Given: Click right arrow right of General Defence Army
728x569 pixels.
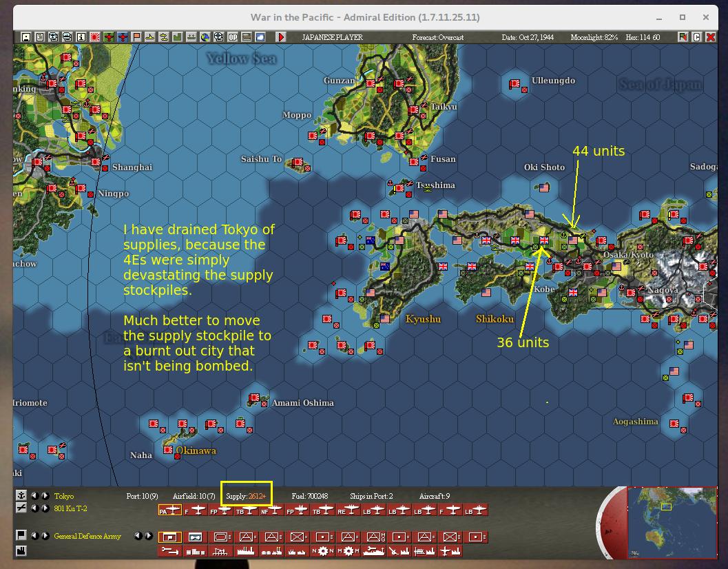Looking at the screenshot, I should coord(149,535).
